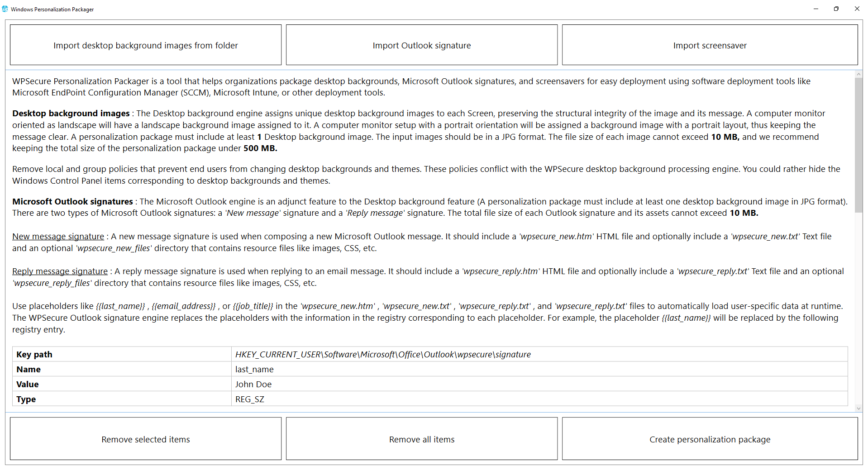Viewport: 868px width, 470px height.
Task: Grab the vertical scrollbar thumb
Action: coord(858,145)
